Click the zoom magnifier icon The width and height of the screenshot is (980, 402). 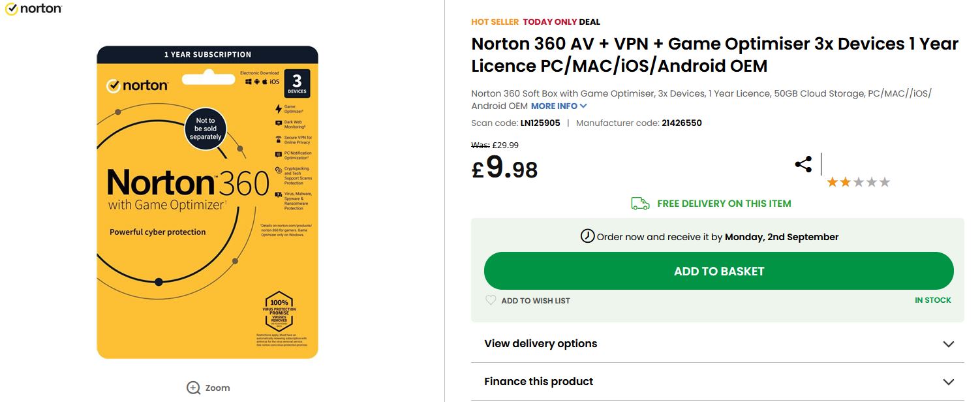pyautogui.click(x=194, y=388)
